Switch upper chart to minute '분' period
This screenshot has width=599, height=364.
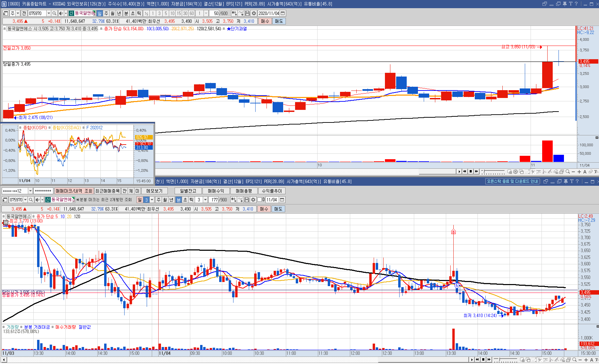[x=126, y=13]
